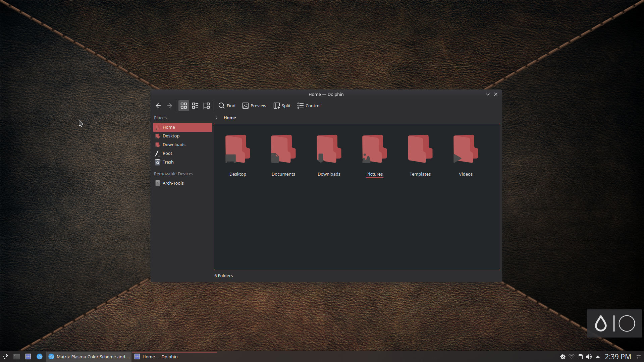This screenshot has width=644, height=362.
Task: Click the 6 Folders status text
Action: [x=223, y=276]
